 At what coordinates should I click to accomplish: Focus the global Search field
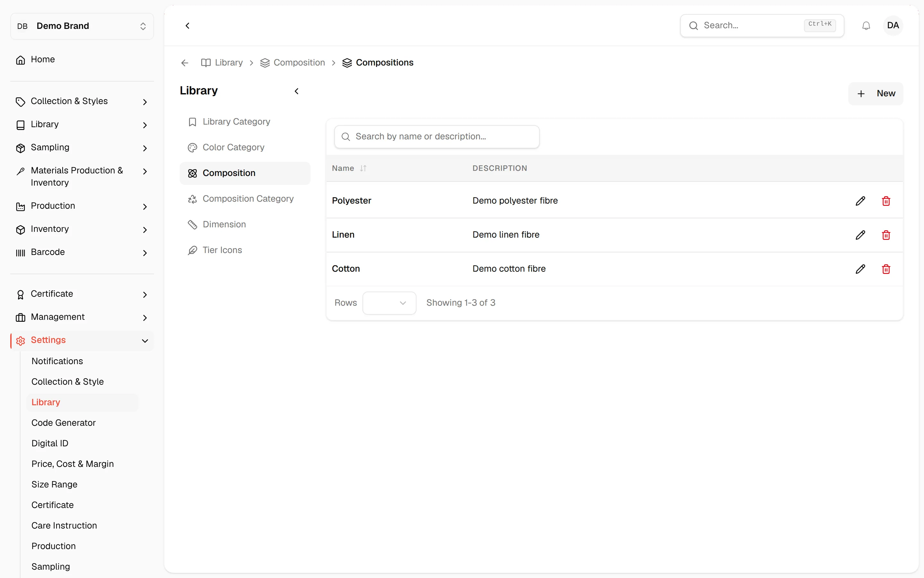762,26
